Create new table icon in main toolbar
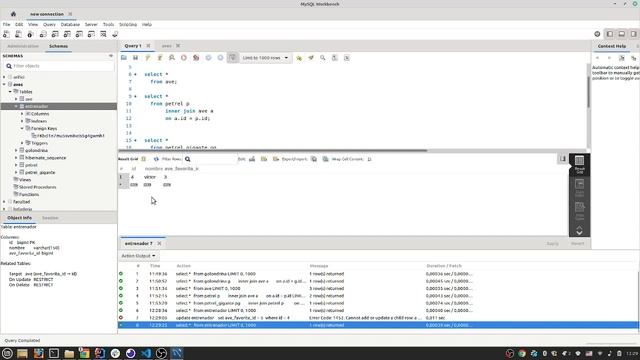640x360 pixels. point(55,34)
